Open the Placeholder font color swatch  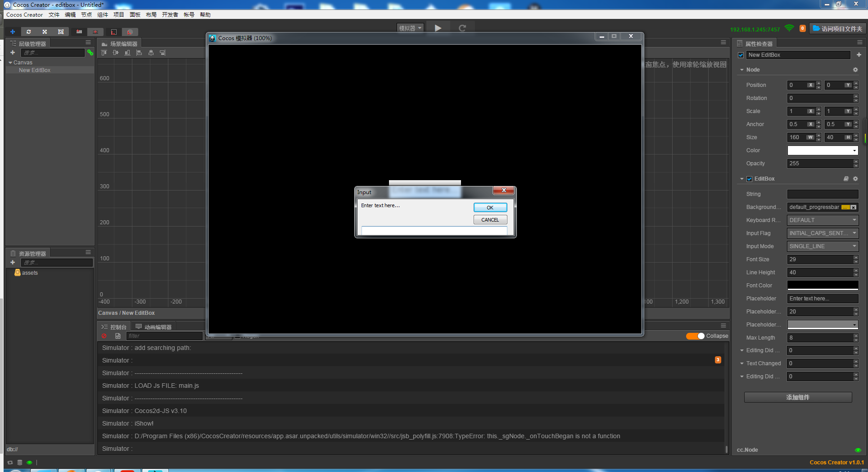(x=823, y=325)
